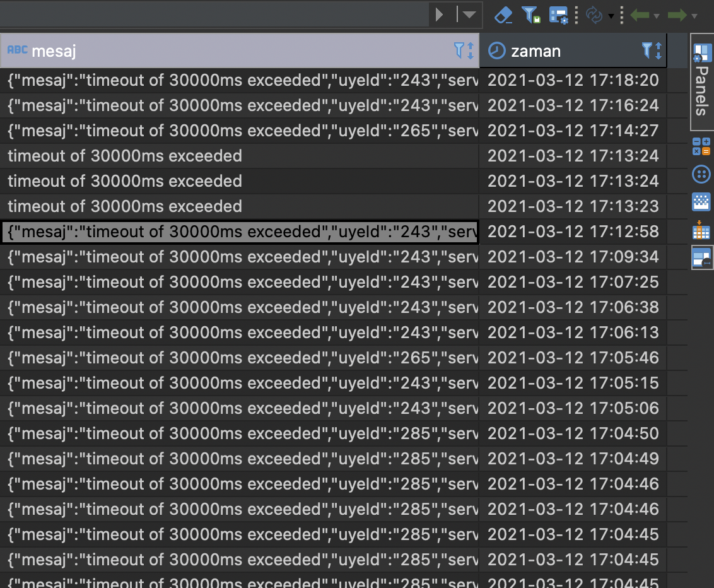714x588 pixels.
Task: Toggle sort order on the zaman column
Action: [x=658, y=50]
